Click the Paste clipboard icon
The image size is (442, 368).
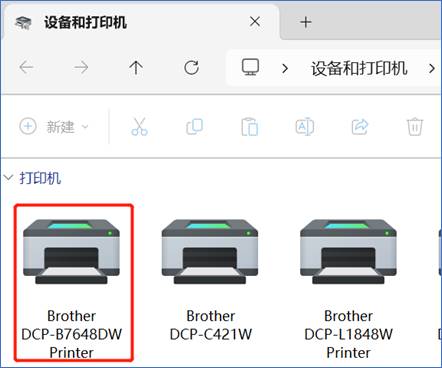click(x=250, y=127)
